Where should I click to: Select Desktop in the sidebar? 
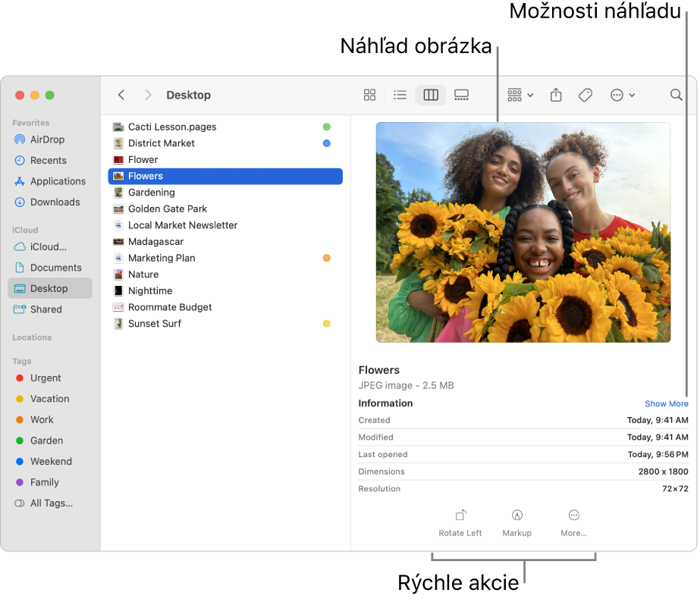click(49, 289)
